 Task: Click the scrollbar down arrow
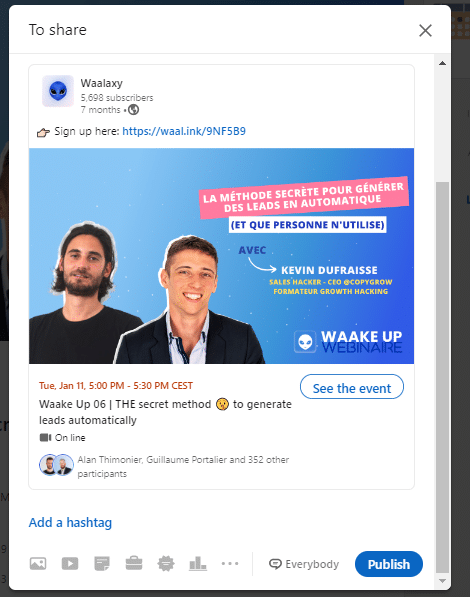442,581
